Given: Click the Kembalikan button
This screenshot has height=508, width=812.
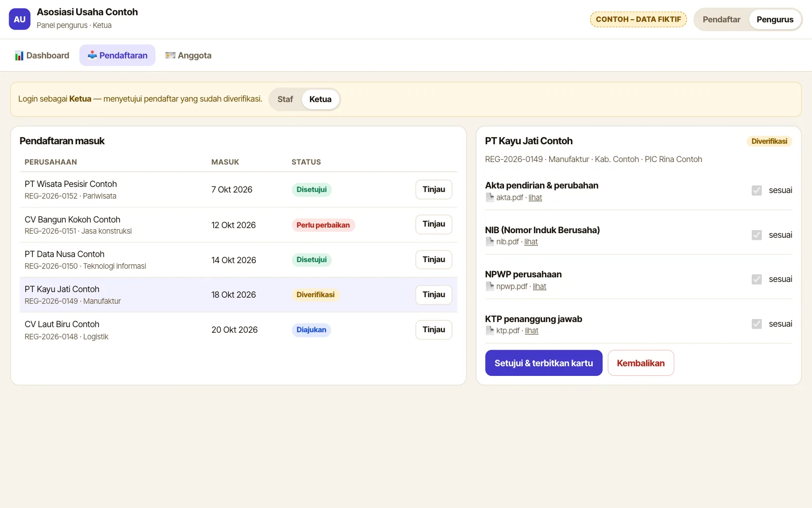Looking at the screenshot, I should 640,363.
